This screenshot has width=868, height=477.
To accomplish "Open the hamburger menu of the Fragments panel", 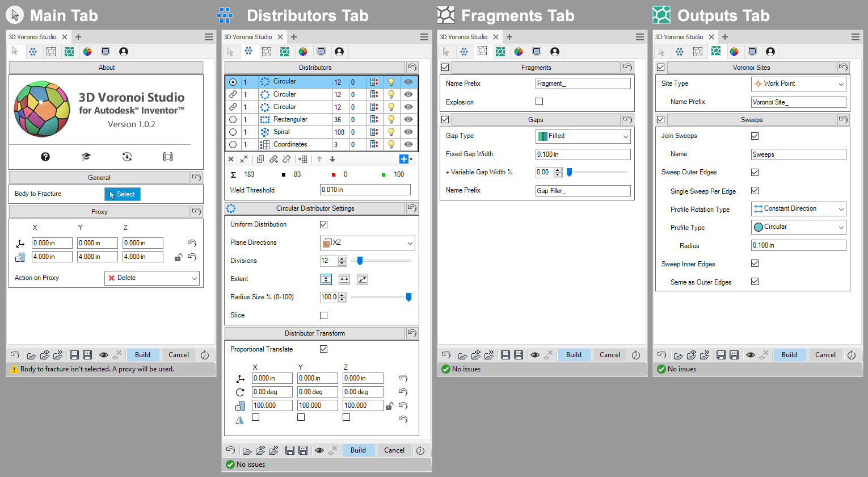I will [640, 37].
